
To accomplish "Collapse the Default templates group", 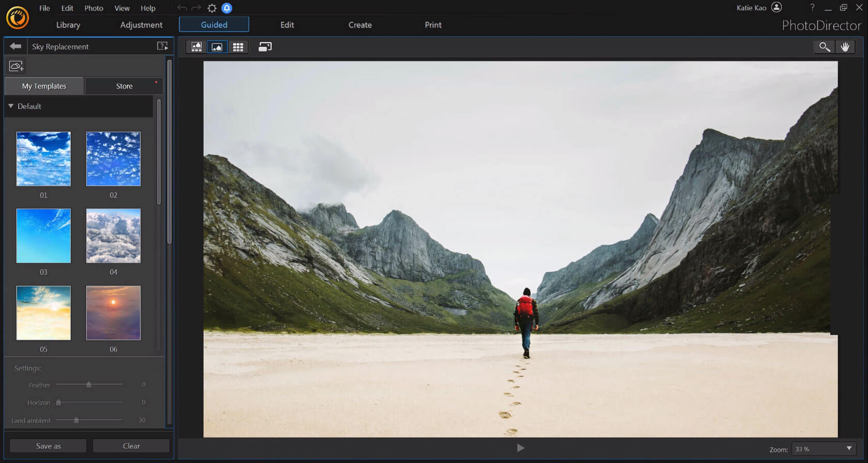I will coord(11,106).
